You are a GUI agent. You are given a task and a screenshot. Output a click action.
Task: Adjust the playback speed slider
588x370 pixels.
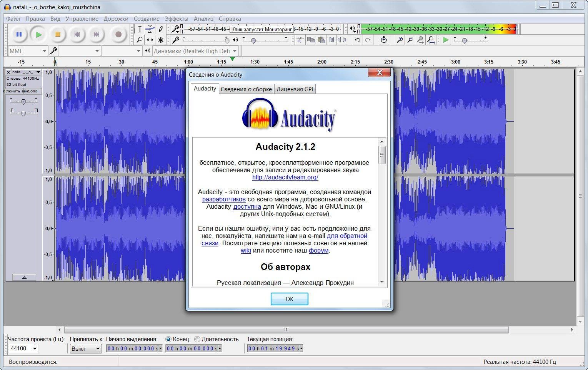click(470, 40)
